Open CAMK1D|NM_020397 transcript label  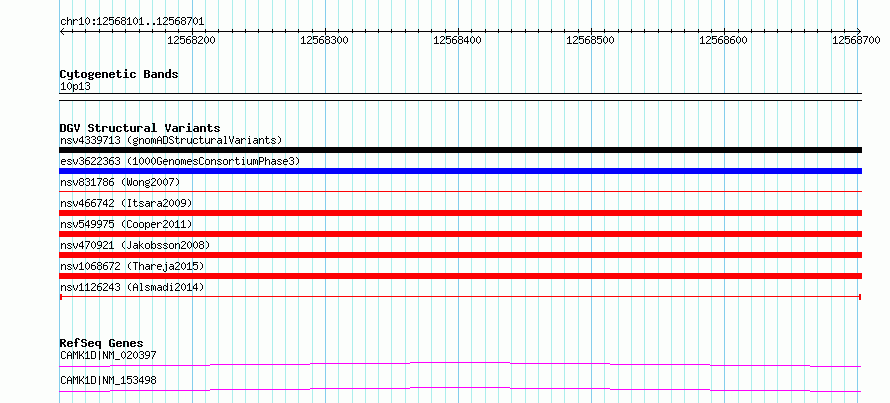tap(108, 356)
